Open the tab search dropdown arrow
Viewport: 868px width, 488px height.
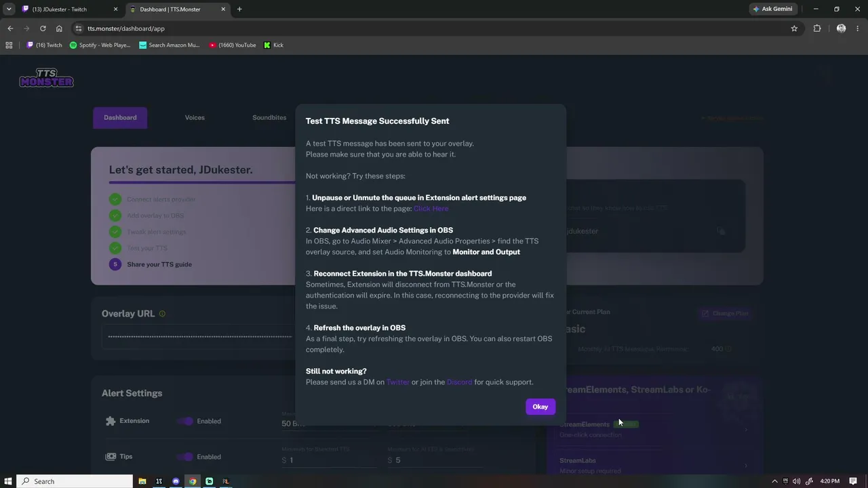click(9, 9)
